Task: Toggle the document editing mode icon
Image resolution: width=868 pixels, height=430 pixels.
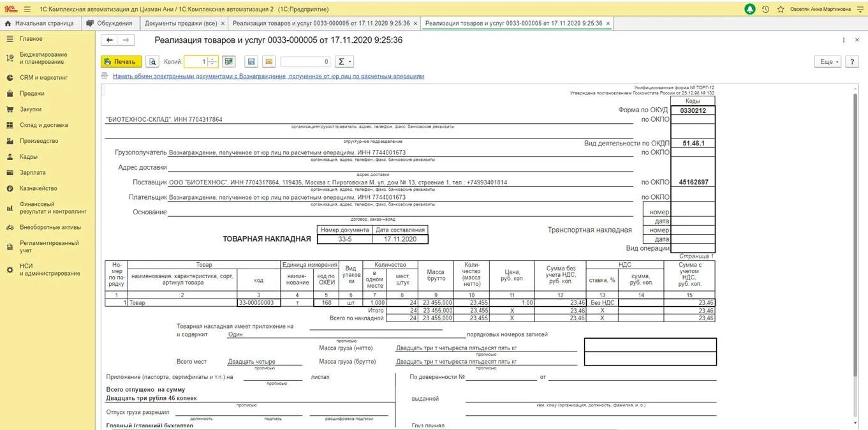Action: coord(229,62)
